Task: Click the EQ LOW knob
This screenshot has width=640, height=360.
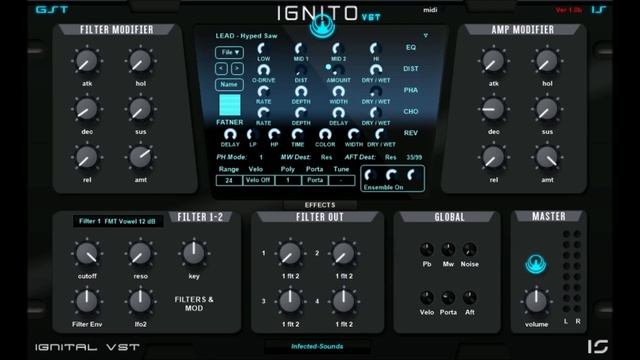Action: [x=263, y=49]
